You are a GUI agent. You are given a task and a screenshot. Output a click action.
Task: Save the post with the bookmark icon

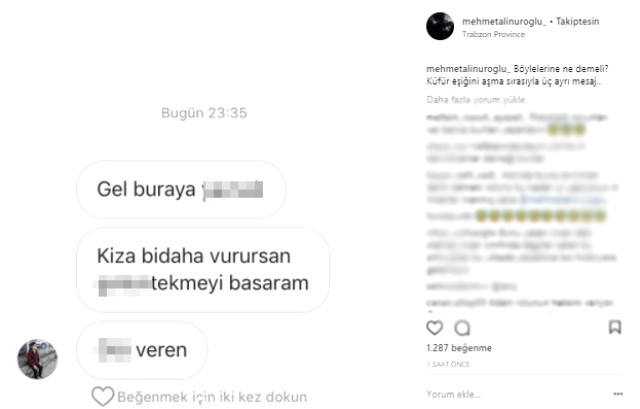click(x=615, y=327)
